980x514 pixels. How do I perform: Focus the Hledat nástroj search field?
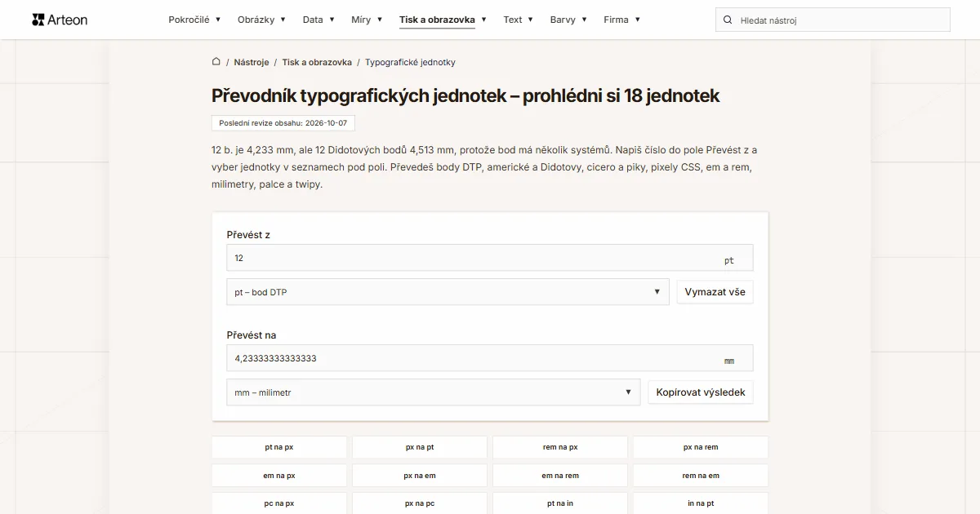tap(833, 20)
